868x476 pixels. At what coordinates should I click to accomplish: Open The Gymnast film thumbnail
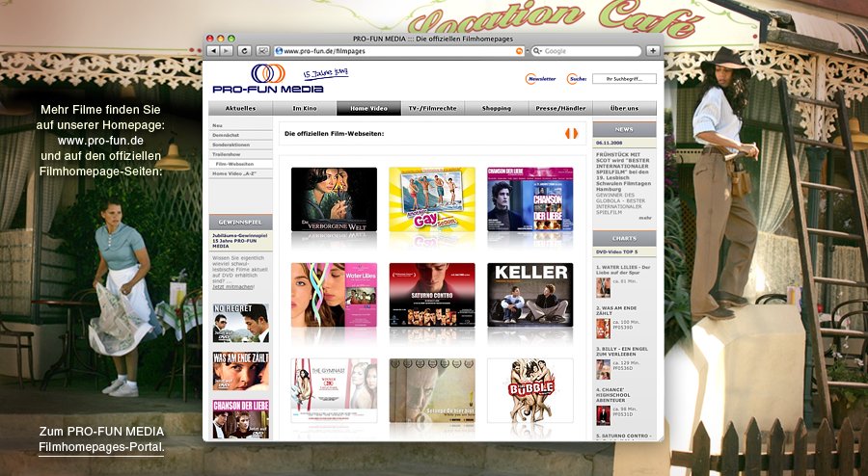[x=334, y=390]
